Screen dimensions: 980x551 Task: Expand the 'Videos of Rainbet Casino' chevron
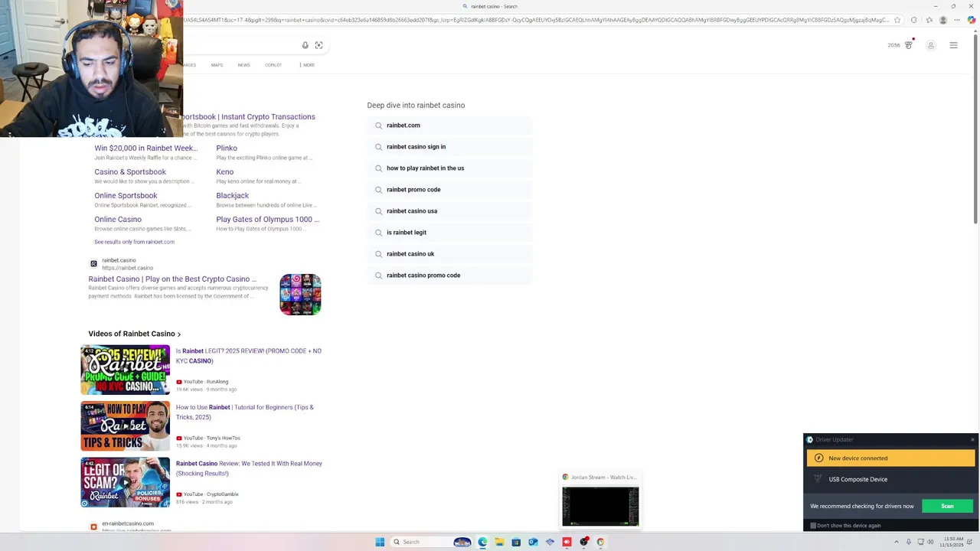179,334
